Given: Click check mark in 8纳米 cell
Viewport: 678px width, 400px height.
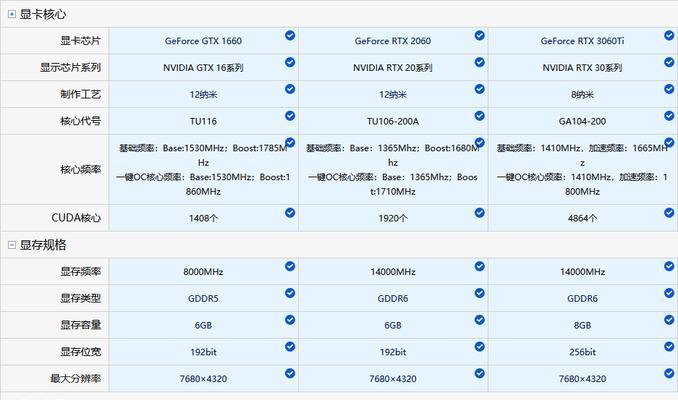Looking at the screenshot, I should point(669,89).
